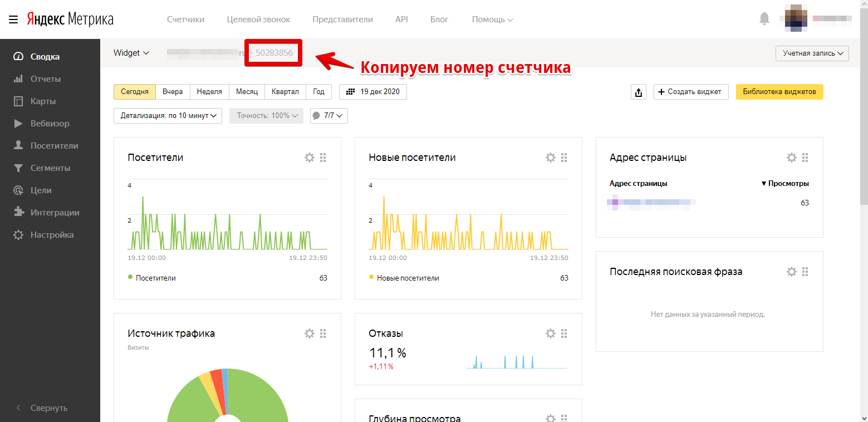868x422 pixels.
Task: Click drag handle of Посетители widget
Action: click(x=323, y=158)
